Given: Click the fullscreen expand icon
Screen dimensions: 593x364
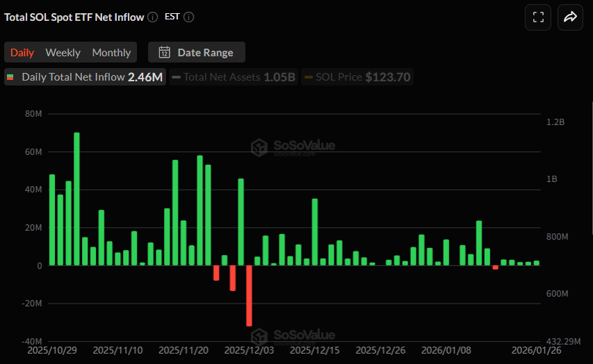Looking at the screenshot, I should tap(537, 17).
